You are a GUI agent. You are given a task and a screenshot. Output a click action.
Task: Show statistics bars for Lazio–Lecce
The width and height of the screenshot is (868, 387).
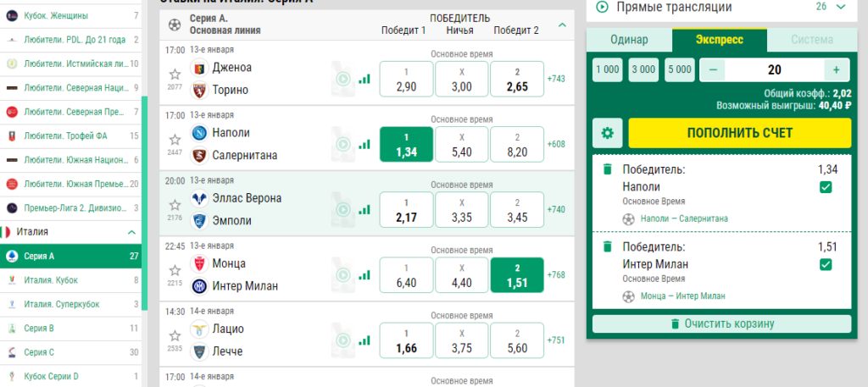(364, 340)
